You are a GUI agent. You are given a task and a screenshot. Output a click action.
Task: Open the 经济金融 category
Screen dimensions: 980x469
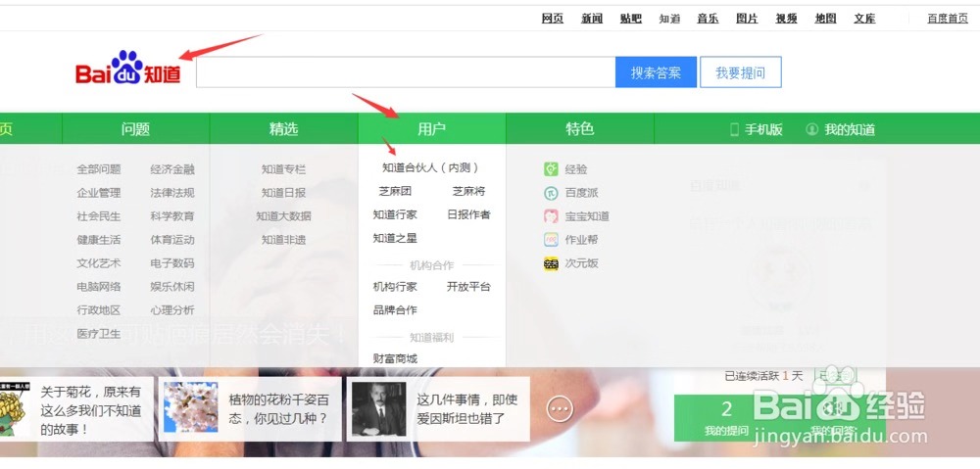(172, 169)
